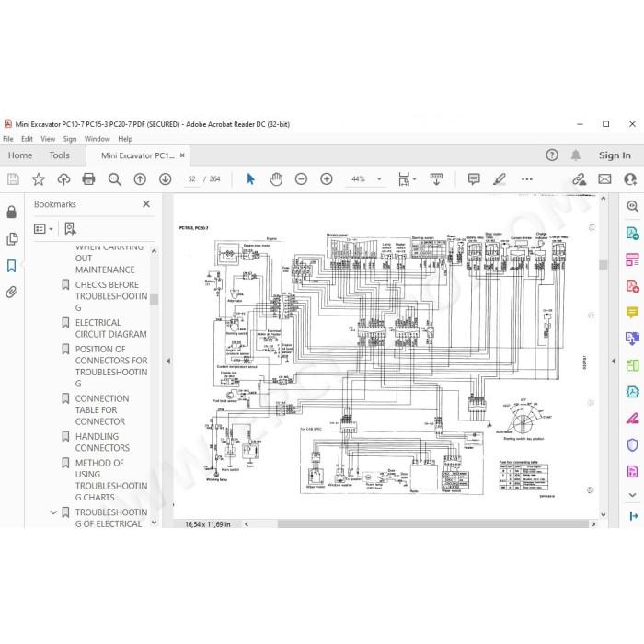644x644 pixels.
Task: Open the Attachments paperclip panel
Action: click(x=11, y=292)
